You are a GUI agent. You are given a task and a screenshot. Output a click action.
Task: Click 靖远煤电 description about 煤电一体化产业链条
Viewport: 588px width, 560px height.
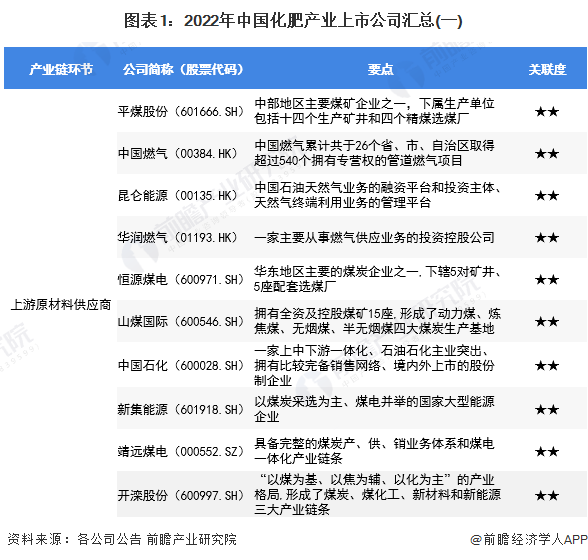pos(374,451)
